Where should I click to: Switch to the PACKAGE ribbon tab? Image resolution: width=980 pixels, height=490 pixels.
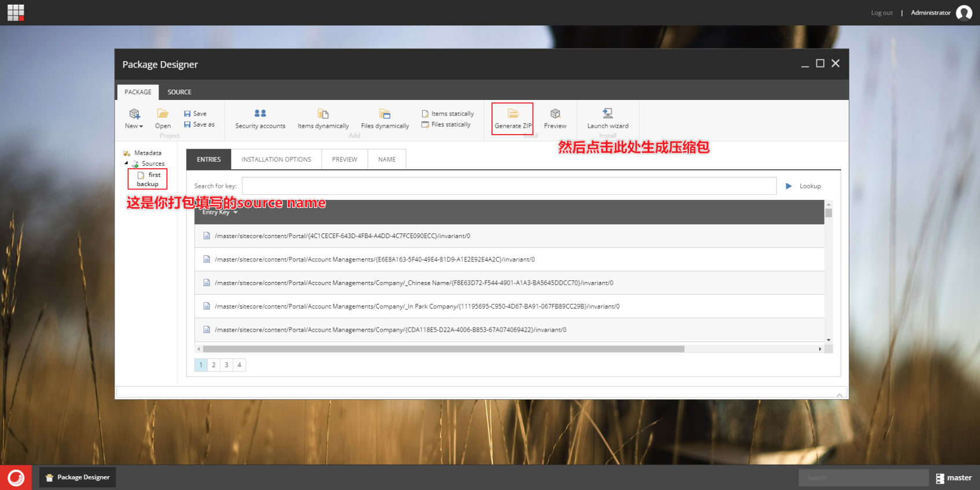[138, 92]
